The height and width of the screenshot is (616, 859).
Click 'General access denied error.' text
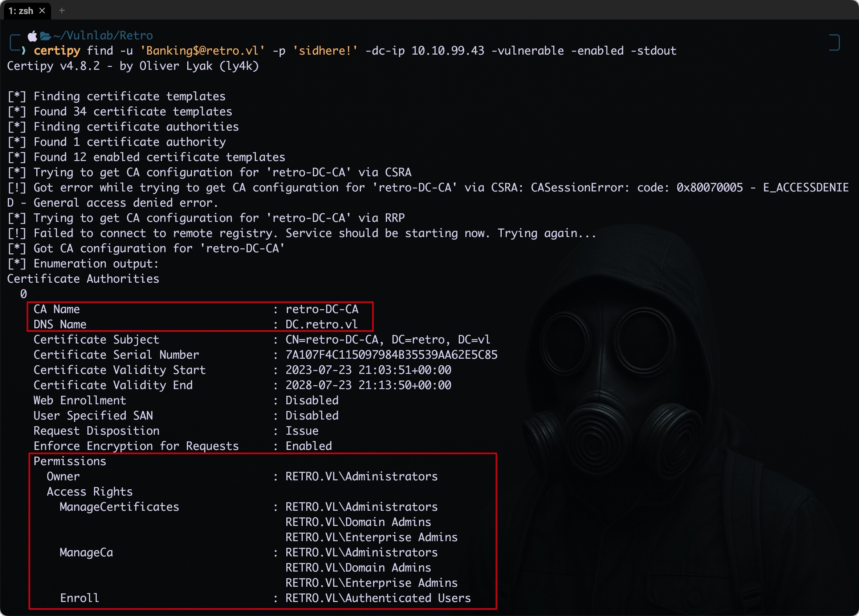126,203
